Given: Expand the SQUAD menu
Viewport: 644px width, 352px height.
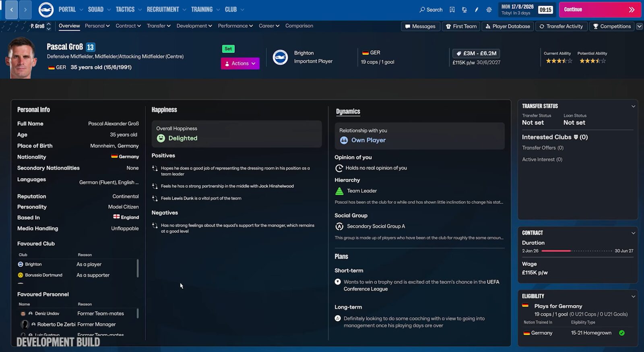Looking at the screenshot, I should point(99,10).
